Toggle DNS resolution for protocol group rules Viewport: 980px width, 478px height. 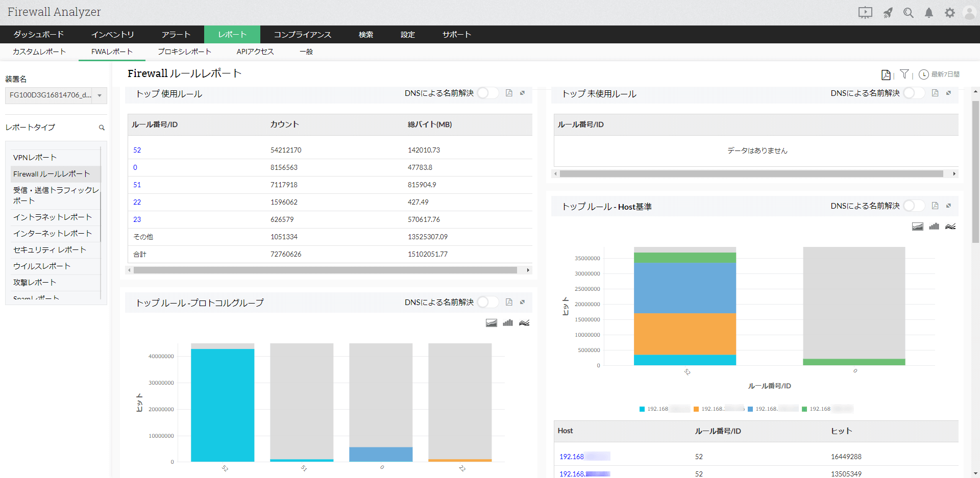click(x=487, y=303)
